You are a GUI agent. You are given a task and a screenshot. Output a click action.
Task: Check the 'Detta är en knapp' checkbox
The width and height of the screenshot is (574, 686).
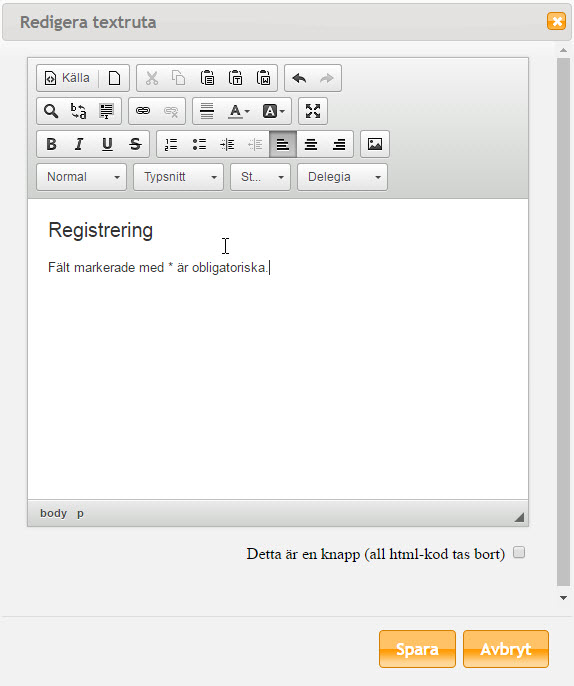[519, 553]
